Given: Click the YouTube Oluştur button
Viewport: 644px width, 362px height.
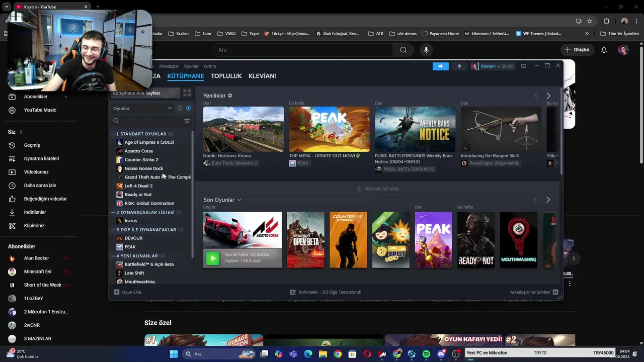Looking at the screenshot, I should (x=577, y=50).
